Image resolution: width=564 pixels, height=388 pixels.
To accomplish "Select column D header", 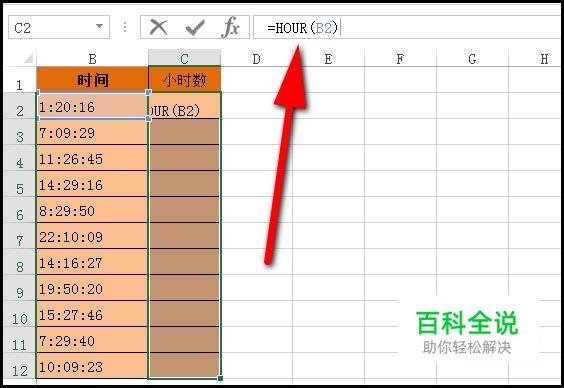I will point(256,58).
